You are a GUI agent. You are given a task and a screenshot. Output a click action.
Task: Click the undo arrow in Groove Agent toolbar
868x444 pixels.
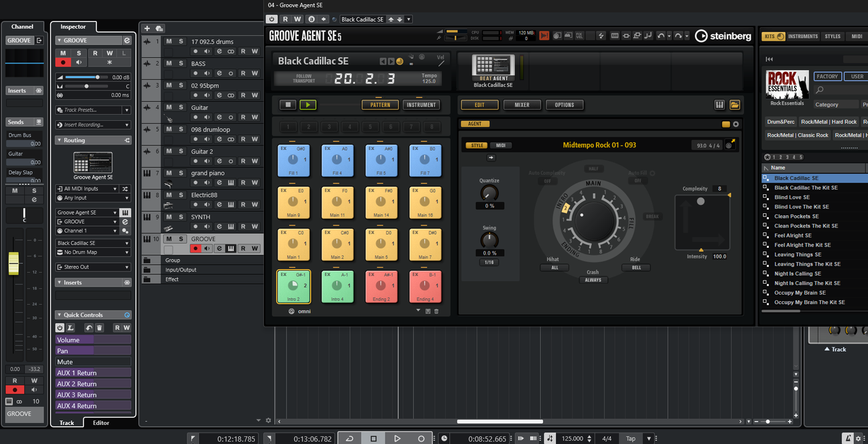(660, 35)
